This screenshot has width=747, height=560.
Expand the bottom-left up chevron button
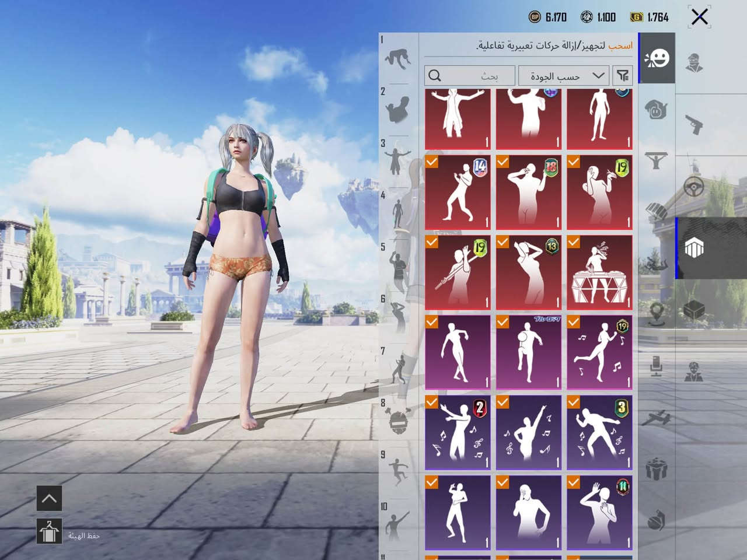point(49,499)
